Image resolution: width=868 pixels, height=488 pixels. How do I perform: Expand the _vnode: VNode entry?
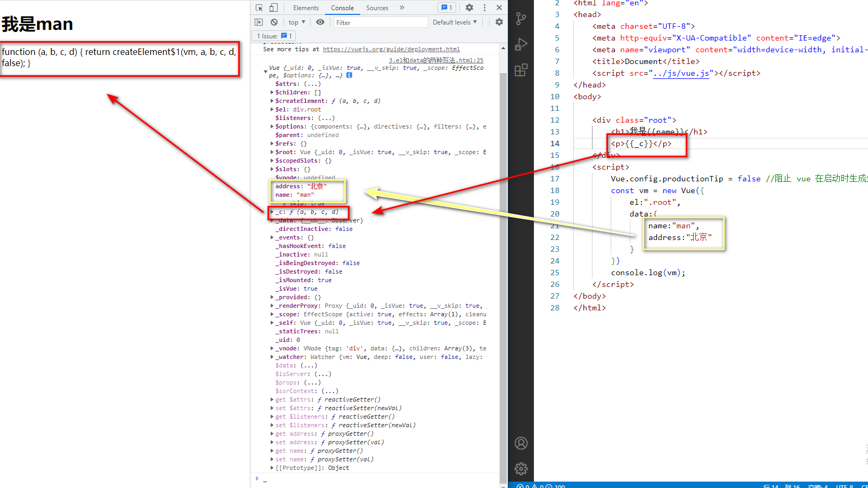pyautogui.click(x=272, y=348)
